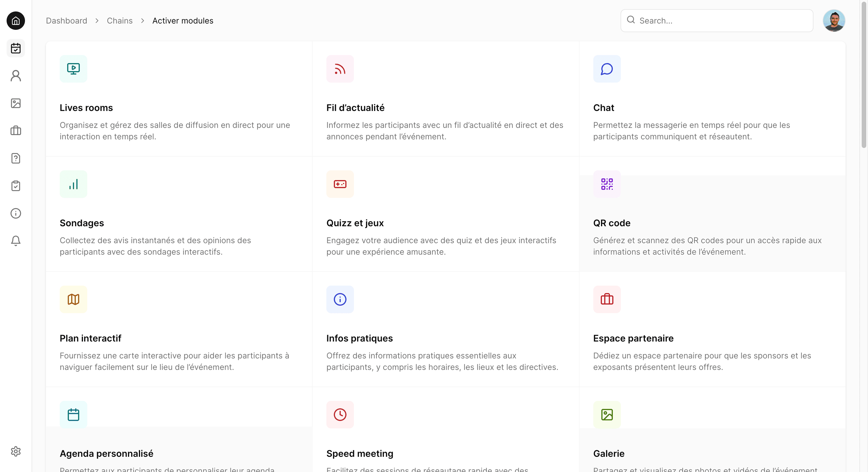Image resolution: width=868 pixels, height=472 pixels.
Task: Click the Quizz et jeux gamepad icon
Action: pos(340,184)
